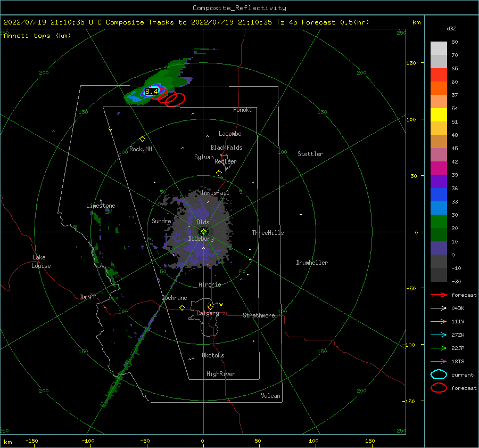
Task: Select the purple 36-39 dBZ swatch
Action: tap(439, 181)
